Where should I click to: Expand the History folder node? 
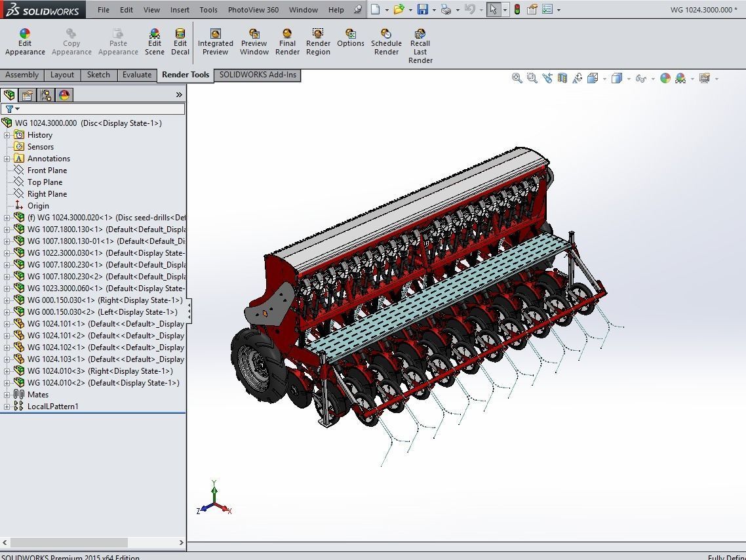(7, 135)
